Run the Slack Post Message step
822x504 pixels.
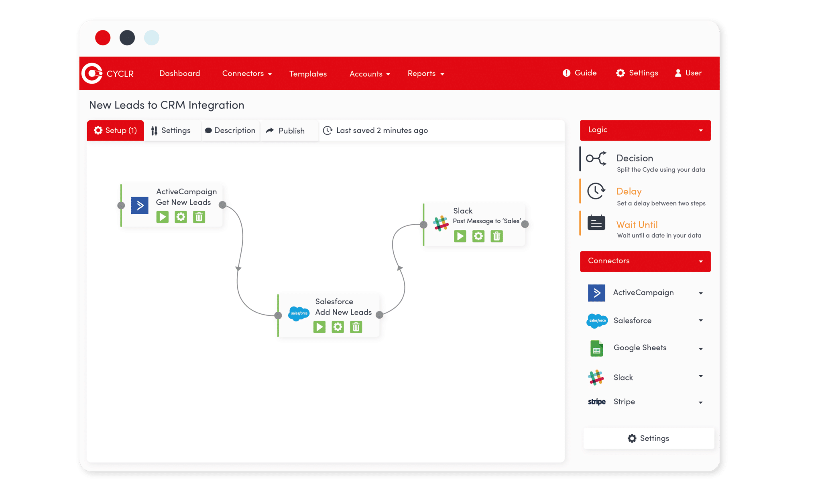(460, 236)
